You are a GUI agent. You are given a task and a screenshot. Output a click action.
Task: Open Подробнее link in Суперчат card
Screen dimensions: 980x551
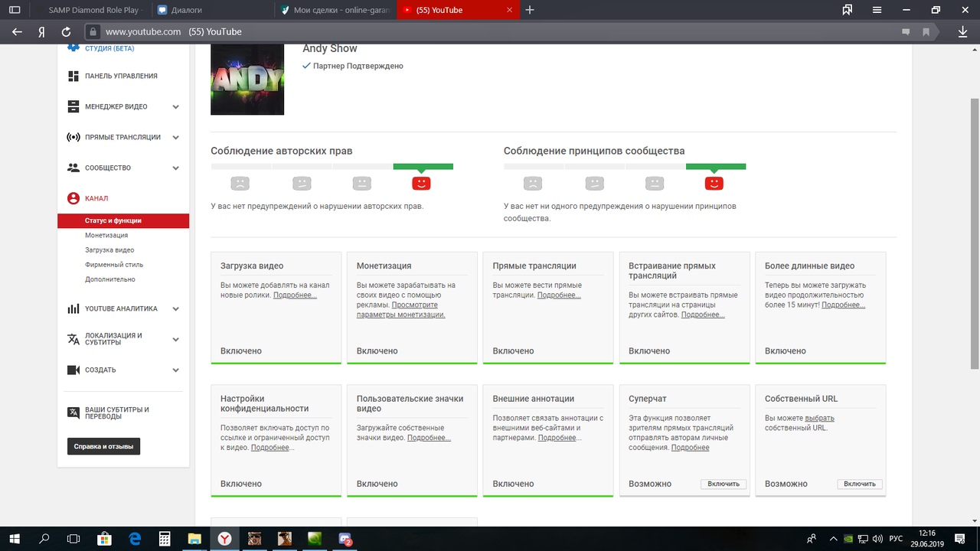[x=690, y=448]
